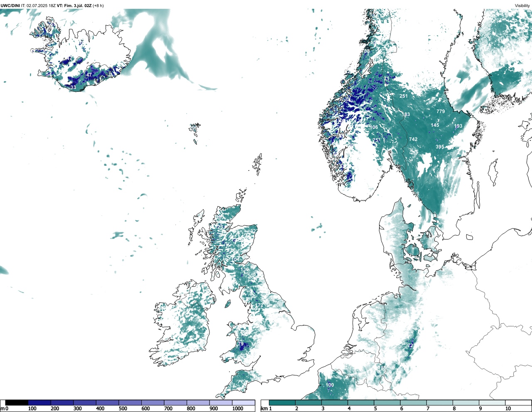The height and width of the screenshot is (412, 532).
Task: Click the 'IT: 02.07.2025 18Z' initial time text
Action: [38, 5]
